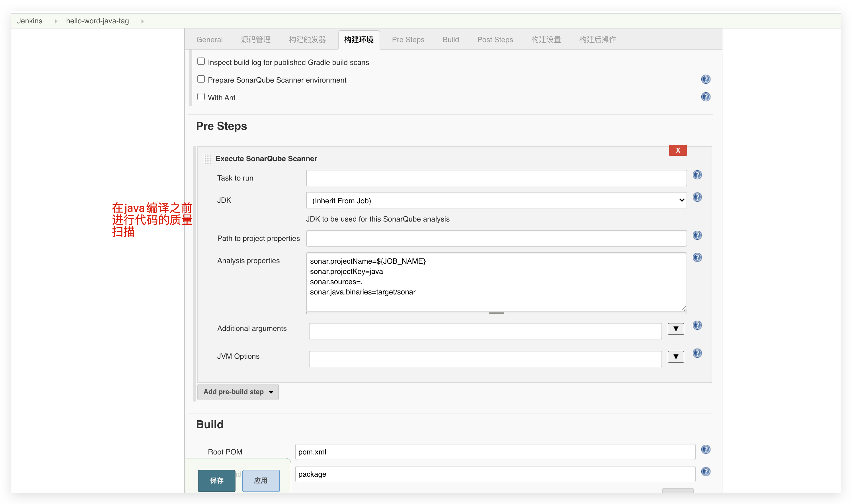Delete the Execute SonarQube Scanner step
Screen dimensions: 852x504
(677, 150)
